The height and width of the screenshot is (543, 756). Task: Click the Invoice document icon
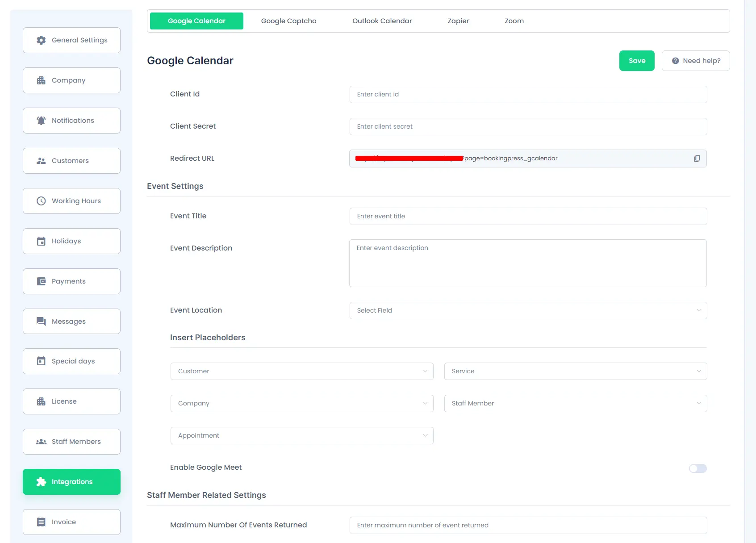click(41, 522)
